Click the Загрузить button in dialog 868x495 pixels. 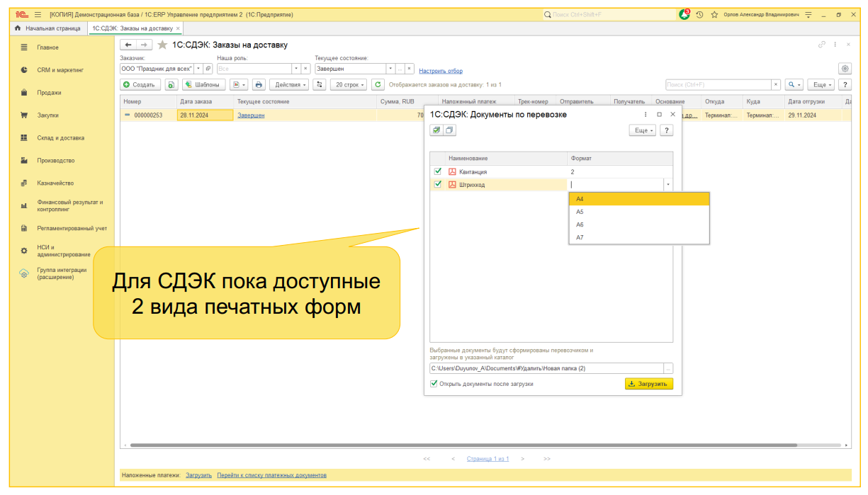[x=648, y=384]
